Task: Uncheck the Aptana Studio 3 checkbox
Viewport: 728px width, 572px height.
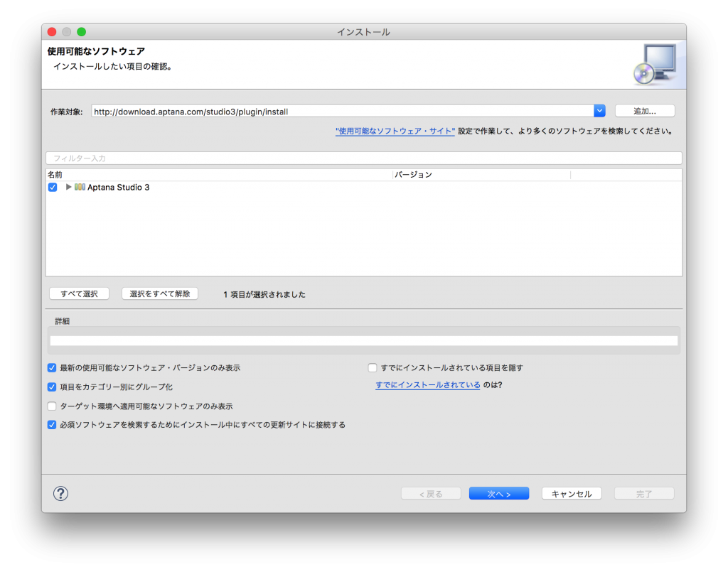Action: [53, 187]
